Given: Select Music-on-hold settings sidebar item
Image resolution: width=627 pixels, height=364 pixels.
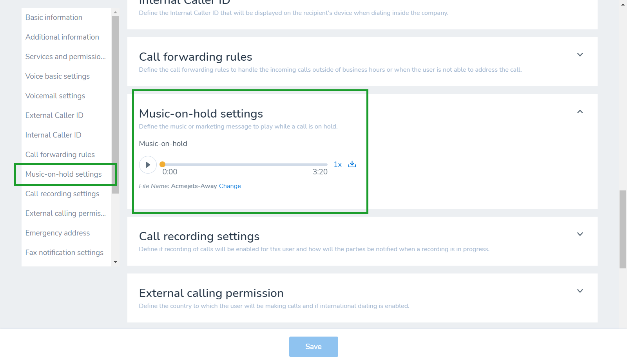Looking at the screenshot, I should click(63, 174).
